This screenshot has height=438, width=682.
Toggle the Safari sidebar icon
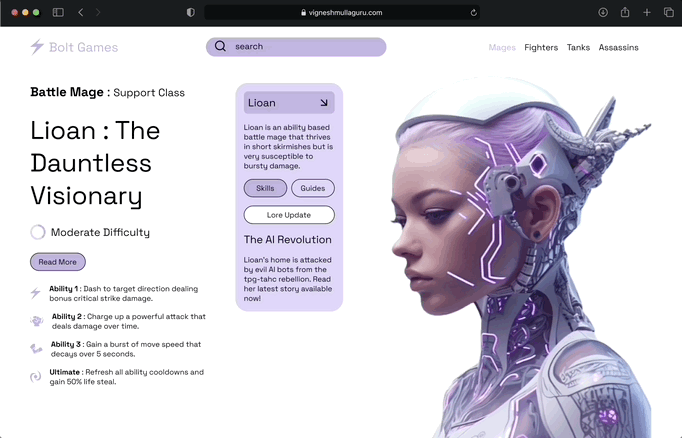pos(58,13)
